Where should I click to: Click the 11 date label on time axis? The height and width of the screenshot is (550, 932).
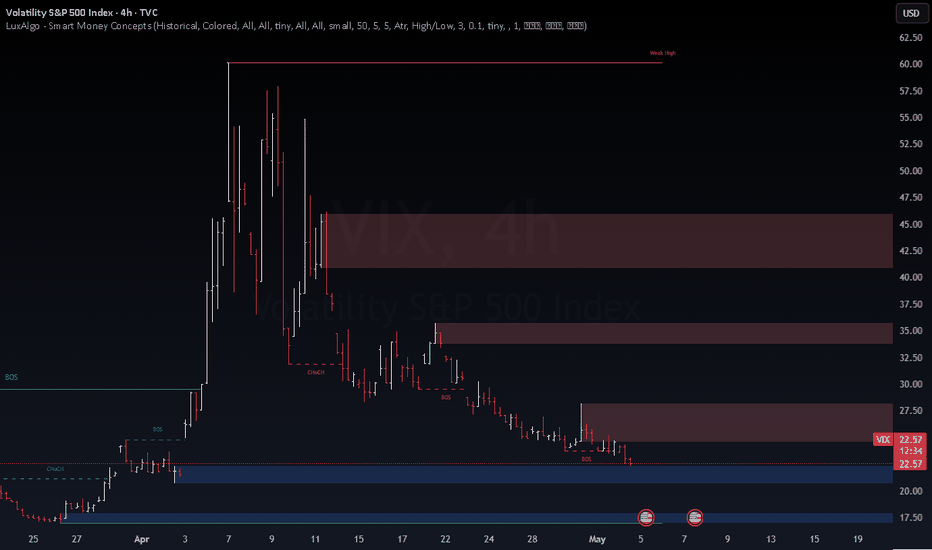tap(315, 539)
